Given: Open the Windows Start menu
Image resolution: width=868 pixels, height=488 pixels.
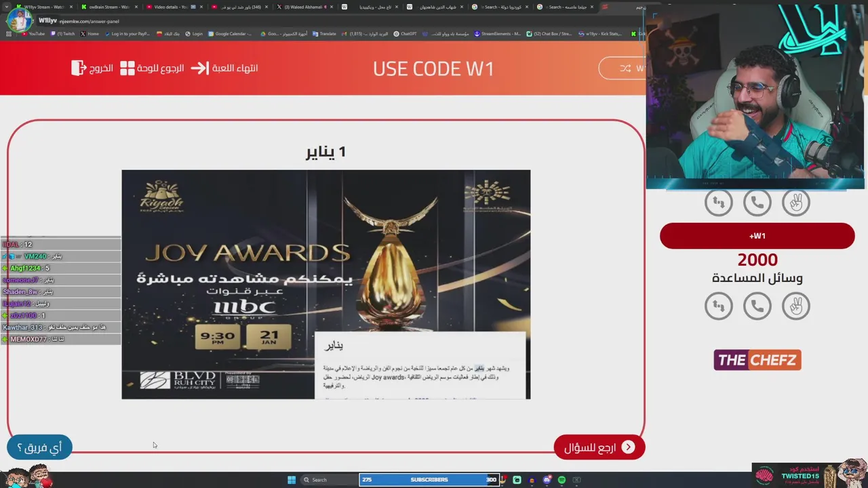Looking at the screenshot, I should pyautogui.click(x=292, y=480).
